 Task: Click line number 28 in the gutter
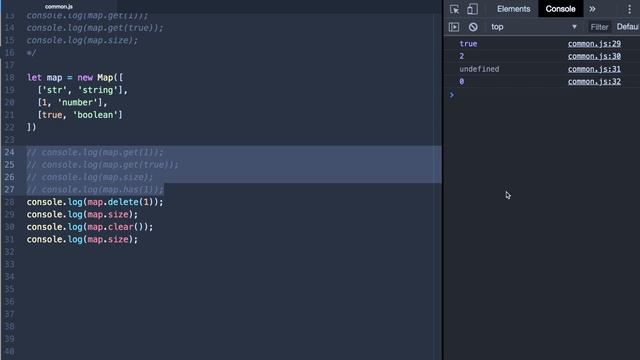(9, 202)
